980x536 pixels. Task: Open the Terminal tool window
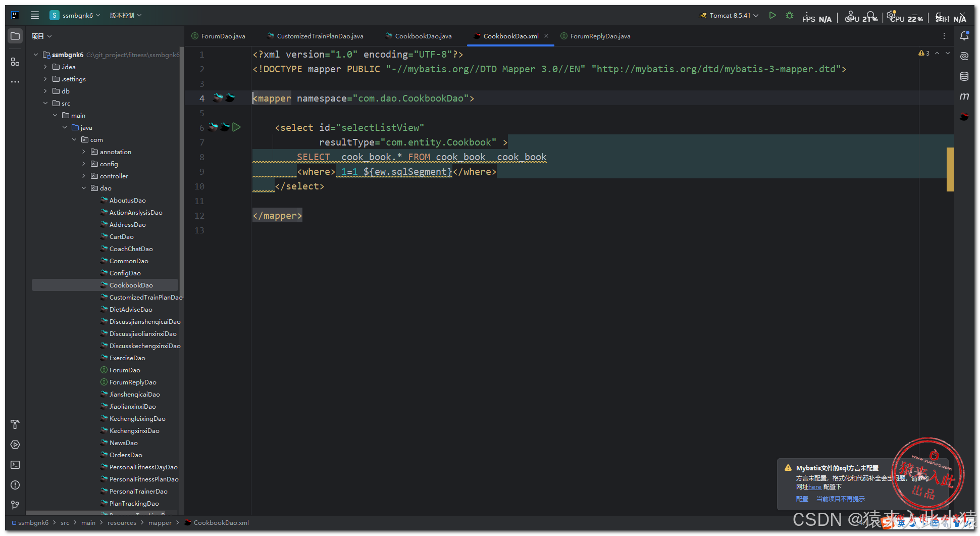(15, 465)
